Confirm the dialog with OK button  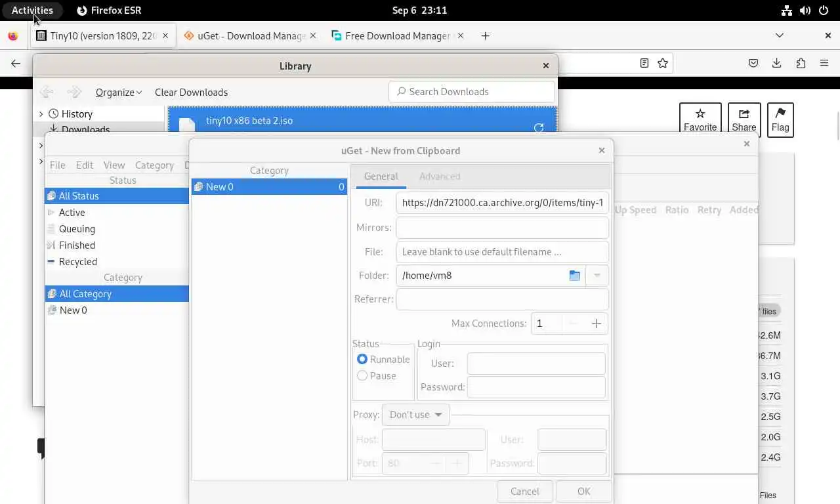(583, 492)
